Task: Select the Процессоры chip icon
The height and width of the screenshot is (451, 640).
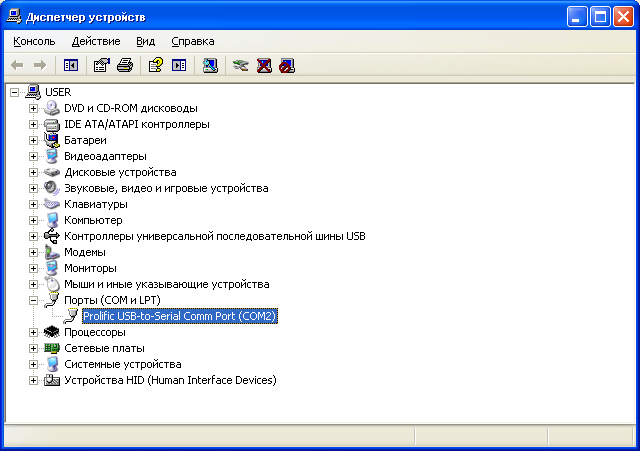Action: click(52, 332)
